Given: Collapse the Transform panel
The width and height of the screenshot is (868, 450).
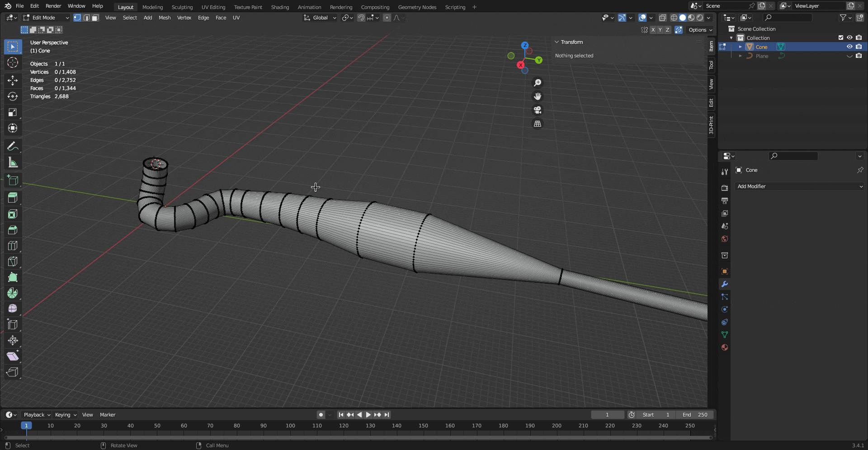Looking at the screenshot, I should coord(557,42).
